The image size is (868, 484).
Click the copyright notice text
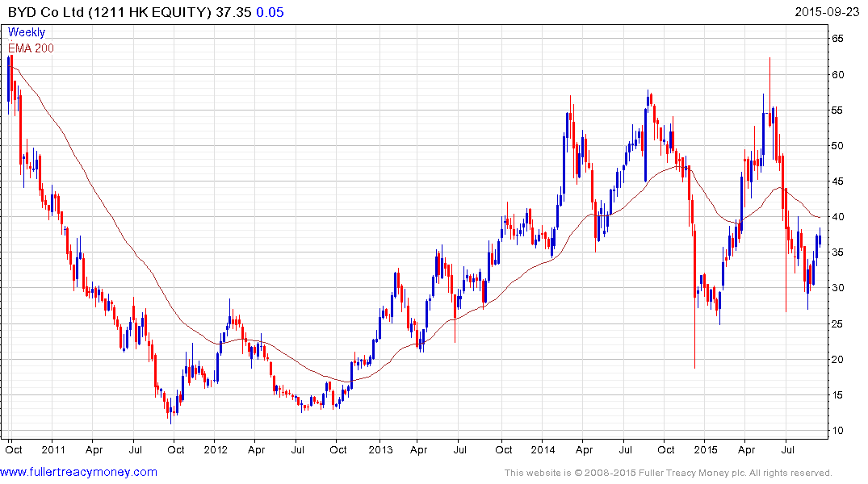pos(669,473)
